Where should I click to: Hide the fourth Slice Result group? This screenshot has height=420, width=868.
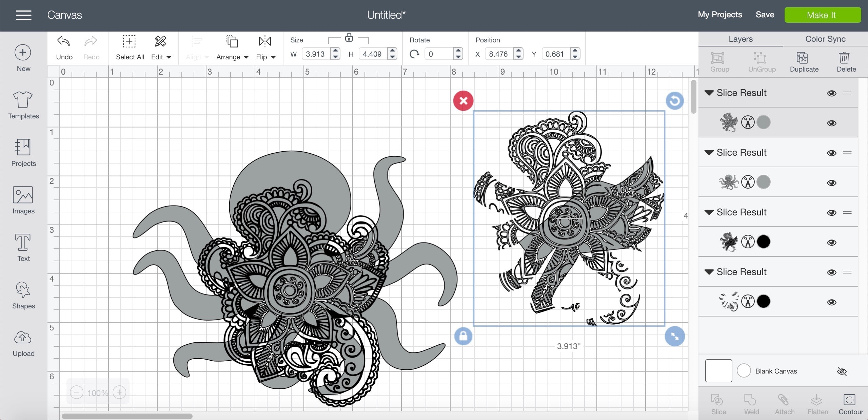[x=831, y=272]
